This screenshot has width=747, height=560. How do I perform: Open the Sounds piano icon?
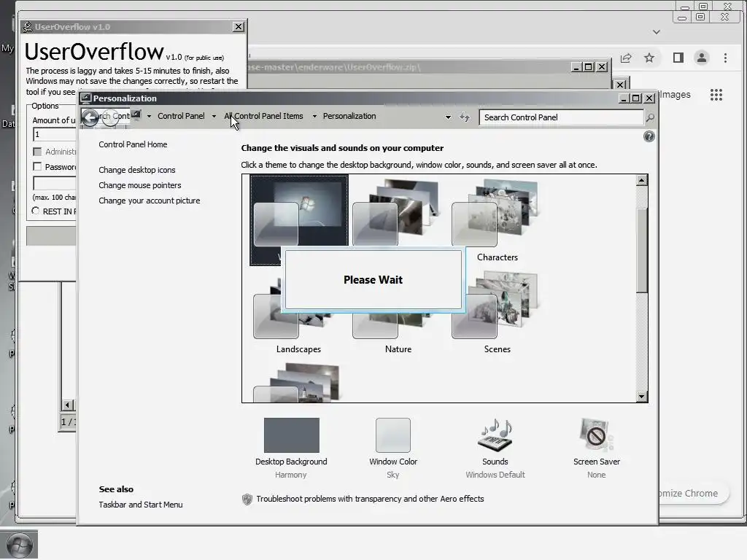(495, 435)
